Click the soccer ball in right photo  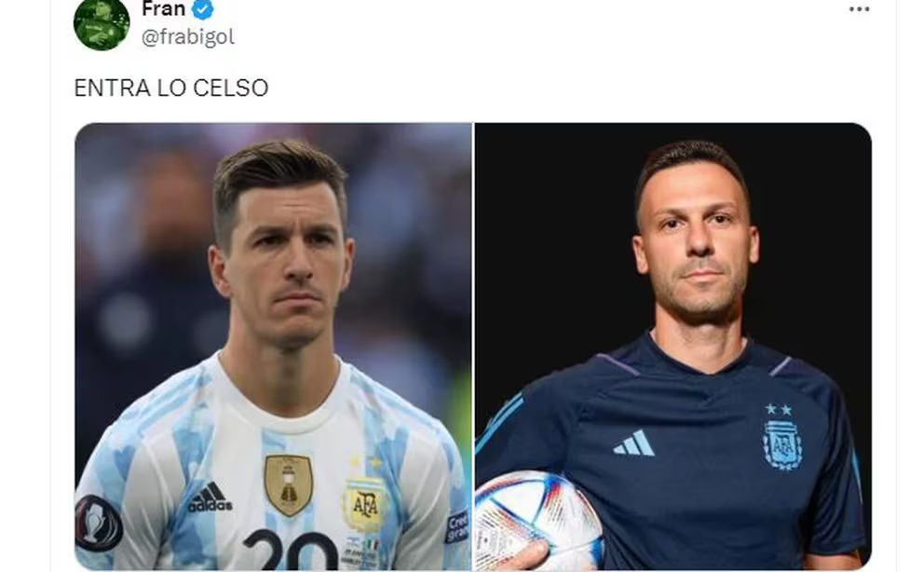pyautogui.click(x=537, y=521)
